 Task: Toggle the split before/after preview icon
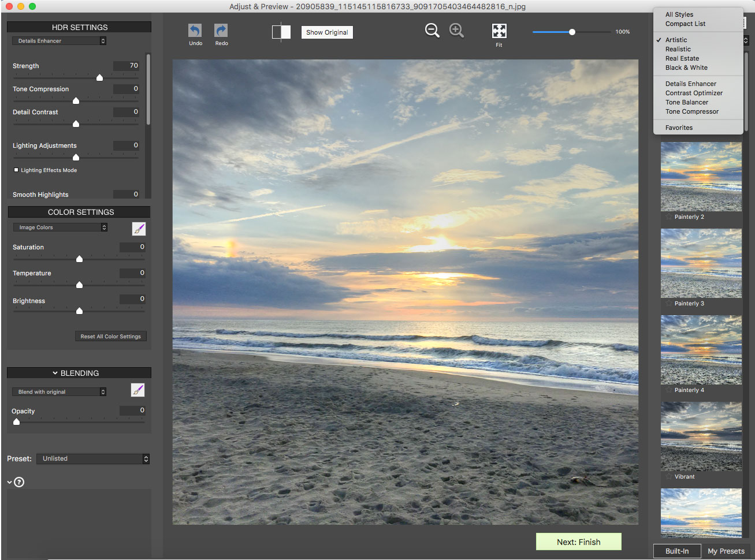tap(281, 32)
